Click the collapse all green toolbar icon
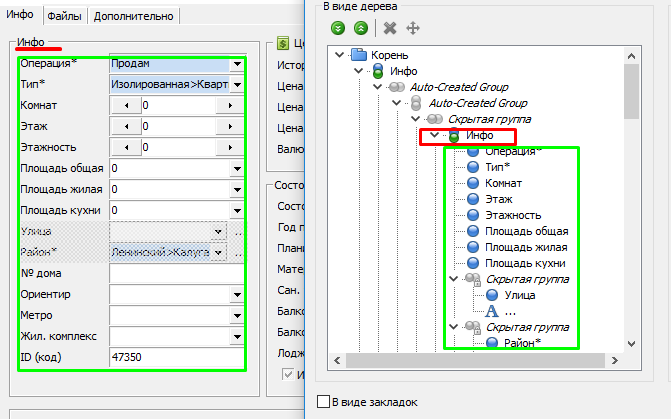This screenshot has height=419, width=671. point(359,28)
